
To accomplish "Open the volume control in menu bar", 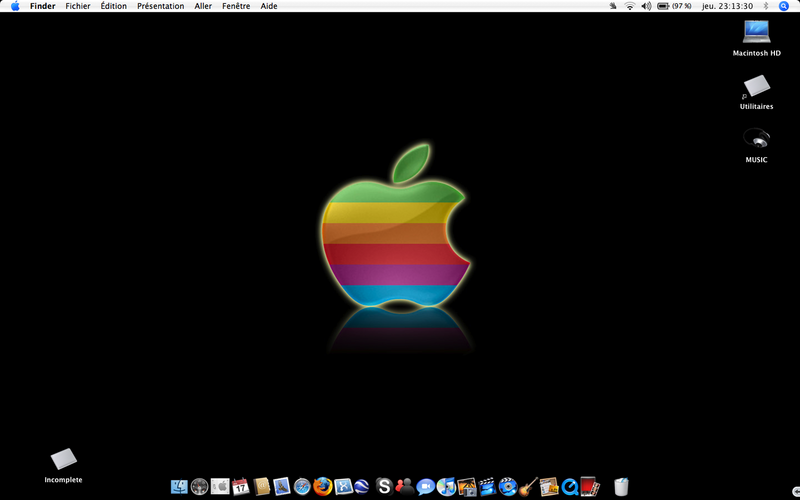I will coord(646,6).
